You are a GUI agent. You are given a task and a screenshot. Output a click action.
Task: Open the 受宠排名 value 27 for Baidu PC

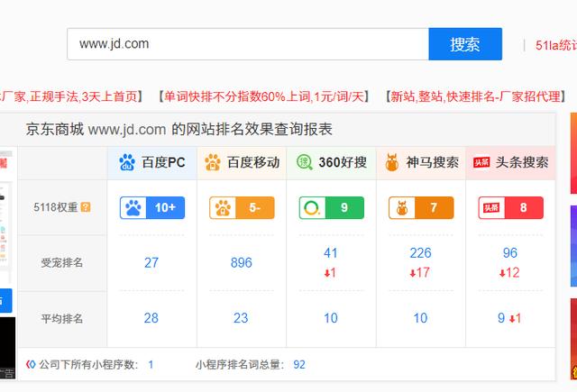151,263
